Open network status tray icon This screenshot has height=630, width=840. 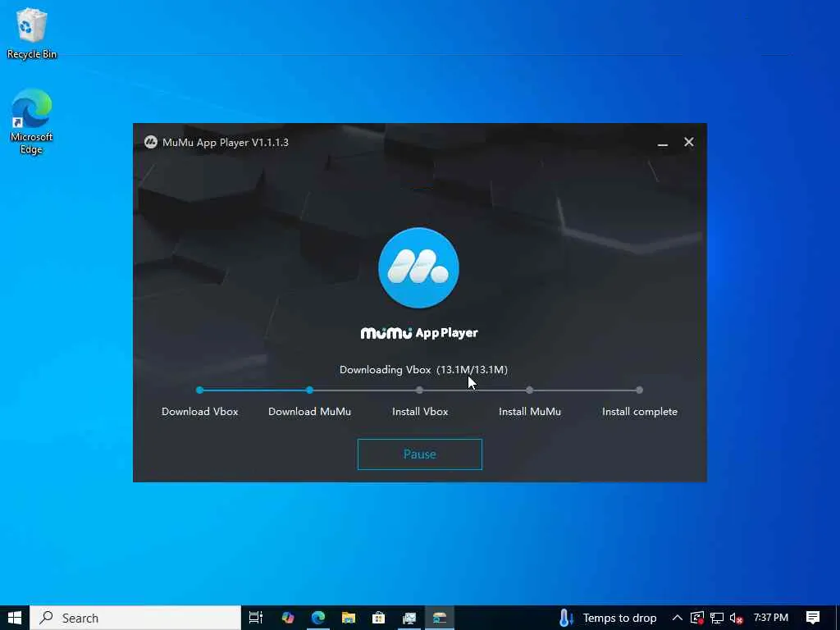pos(717,619)
